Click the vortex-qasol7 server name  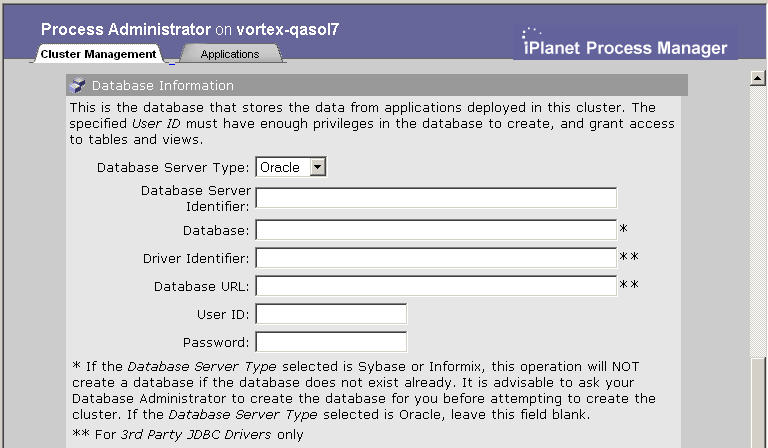(288, 29)
